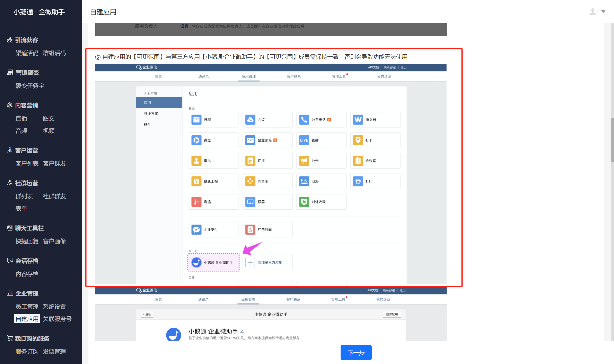Open 关联服务号 in the sidebar
Viewport: 614px width, 364px height.
pos(57,319)
